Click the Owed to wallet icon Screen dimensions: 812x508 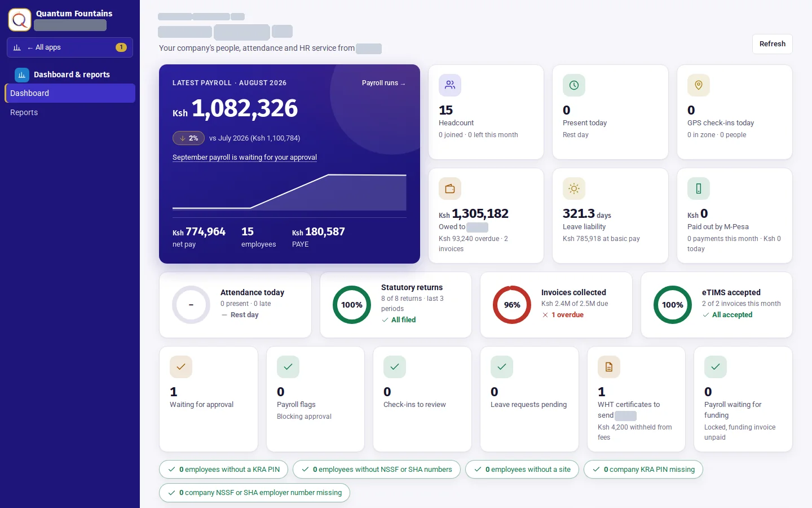(450, 189)
